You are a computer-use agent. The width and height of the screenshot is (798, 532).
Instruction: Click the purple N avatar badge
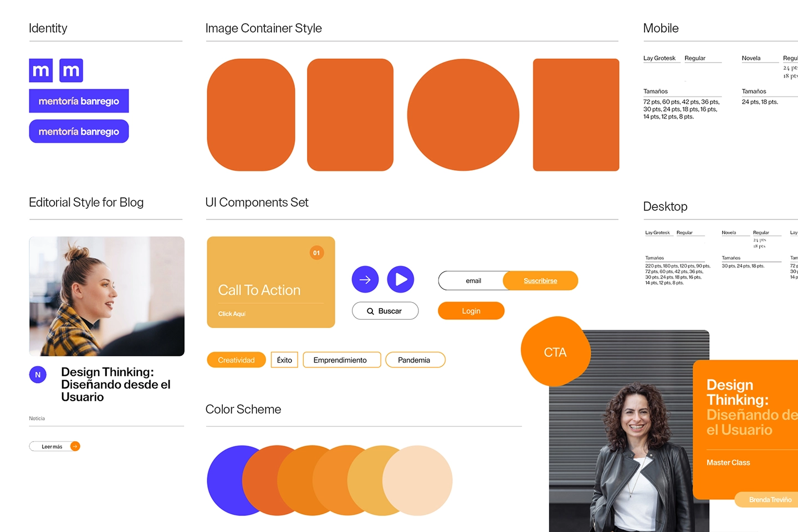tap(38, 375)
